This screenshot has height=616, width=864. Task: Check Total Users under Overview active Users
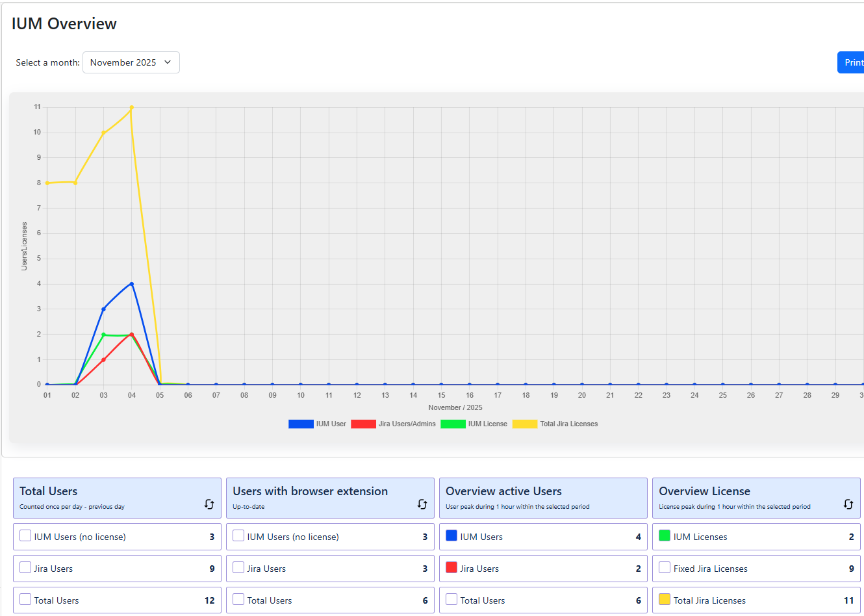(451, 600)
